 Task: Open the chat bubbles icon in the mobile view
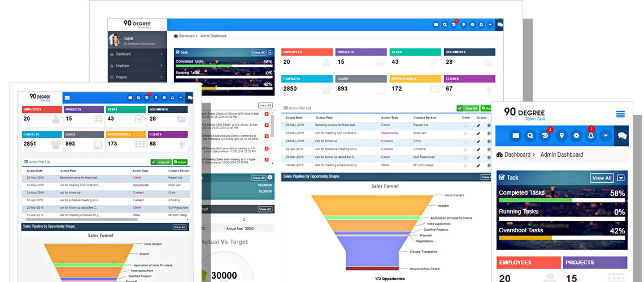pyautogui.click(x=622, y=136)
